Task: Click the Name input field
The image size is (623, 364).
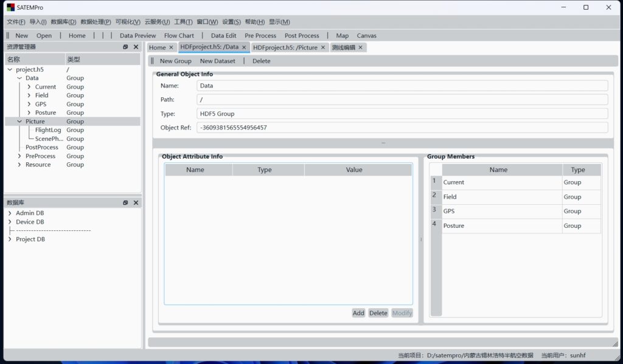Action: coord(402,86)
